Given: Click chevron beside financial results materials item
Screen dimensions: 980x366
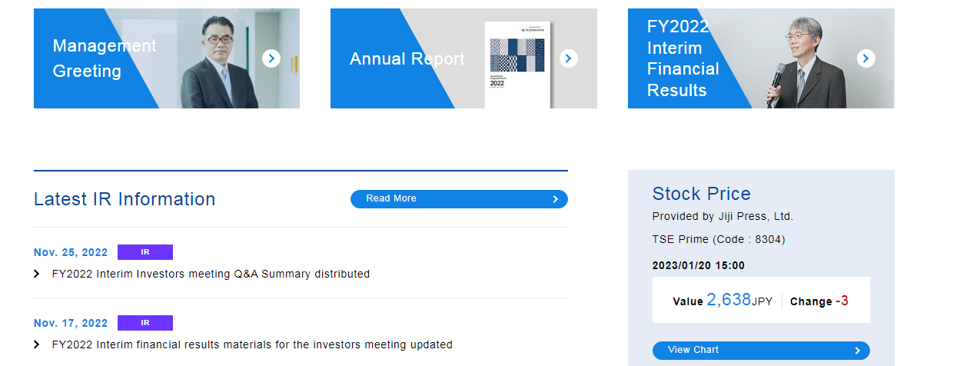Looking at the screenshot, I should tap(37, 344).
